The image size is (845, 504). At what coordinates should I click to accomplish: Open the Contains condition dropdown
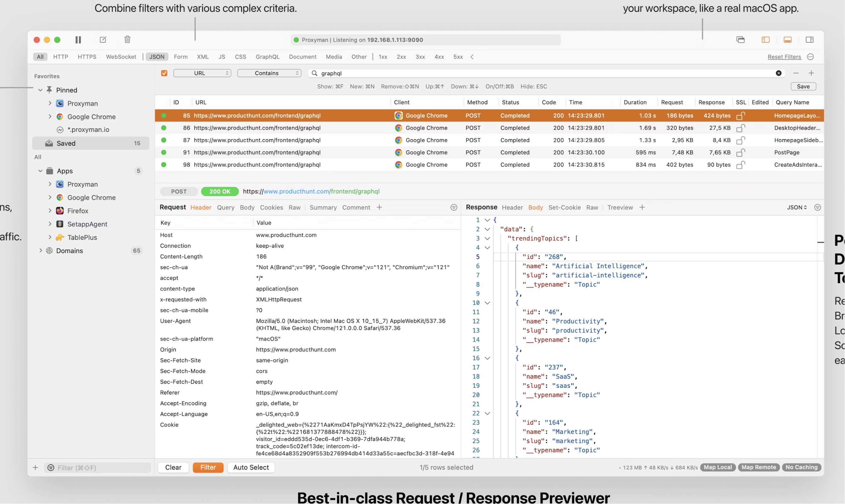(x=269, y=73)
